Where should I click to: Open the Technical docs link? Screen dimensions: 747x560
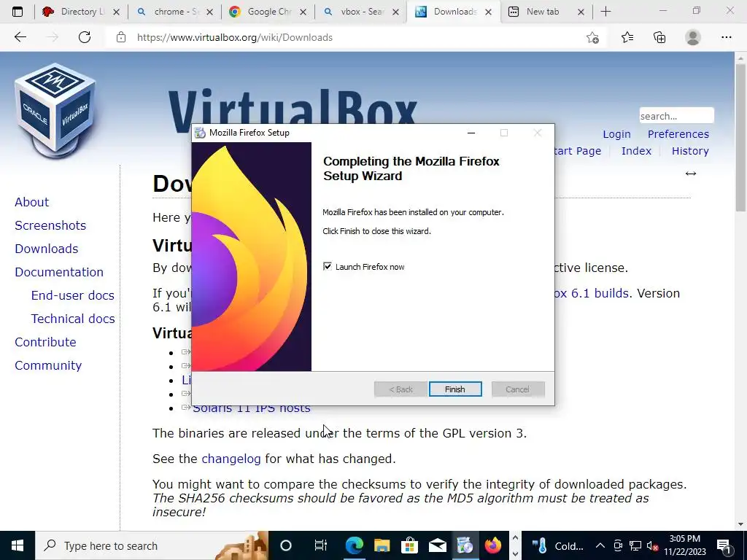click(x=73, y=319)
